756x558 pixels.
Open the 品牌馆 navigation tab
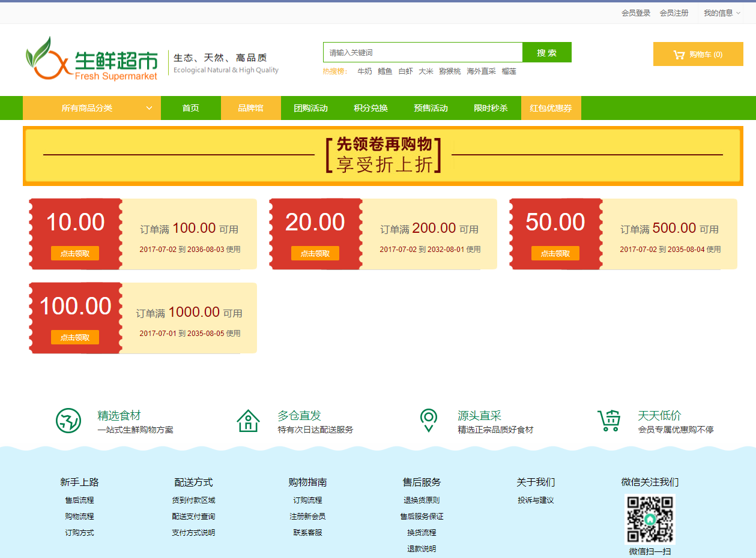pos(251,108)
